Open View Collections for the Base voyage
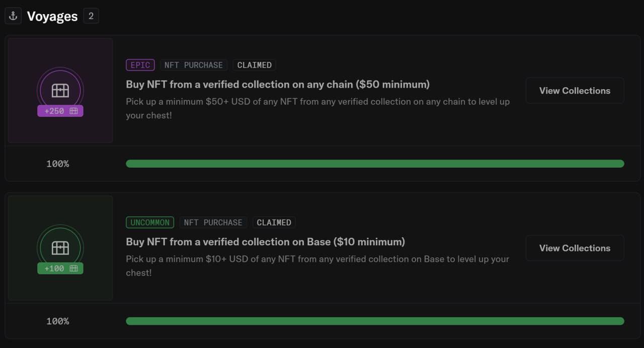 tap(575, 248)
